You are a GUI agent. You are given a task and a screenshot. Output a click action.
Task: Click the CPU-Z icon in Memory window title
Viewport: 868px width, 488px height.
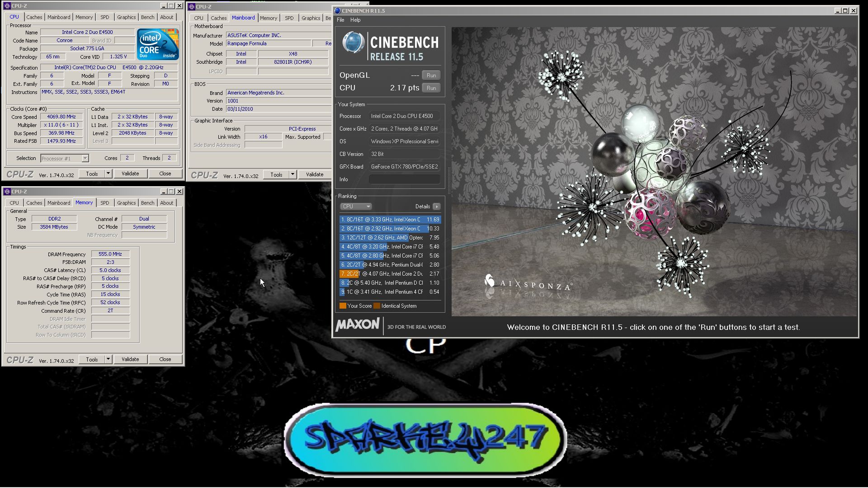pos(7,192)
